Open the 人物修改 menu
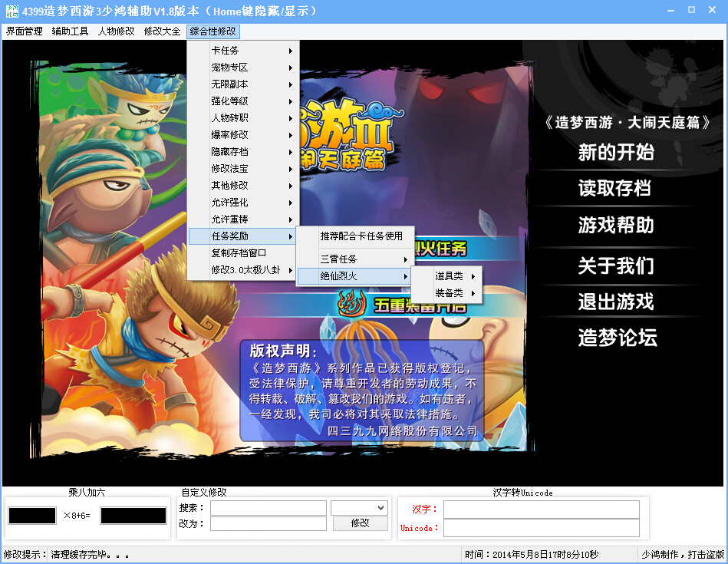 (x=116, y=31)
